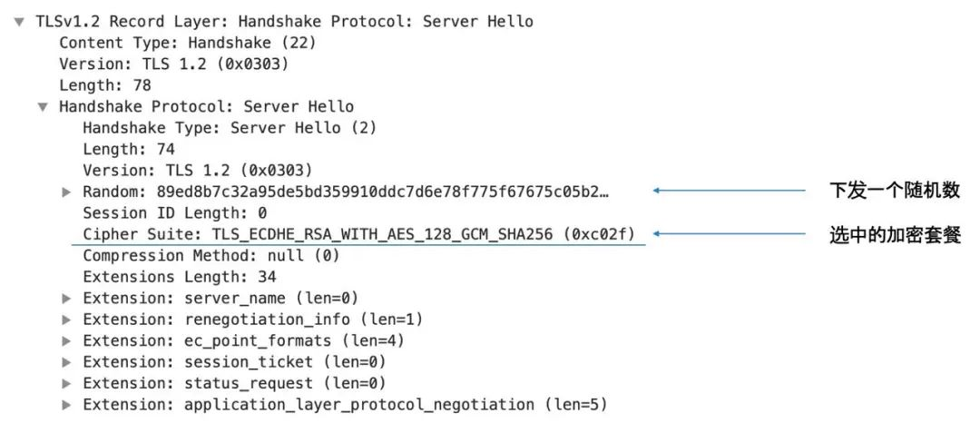Select the Cipher Suite TLS_ECDHE_RSA row
The width and height of the screenshot is (980, 423).
coord(363,234)
